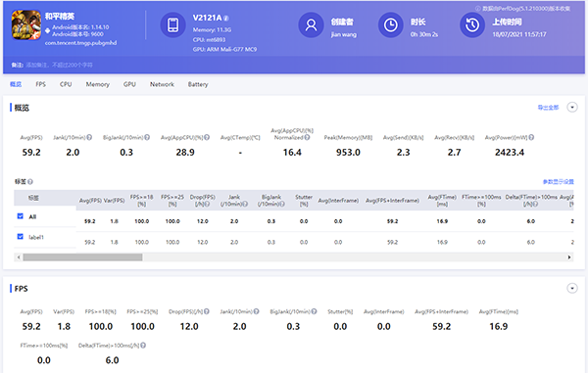Viewport: 588px width, 373px height.
Task: Collapse the FPS section with its arrow
Action: tap(572, 289)
